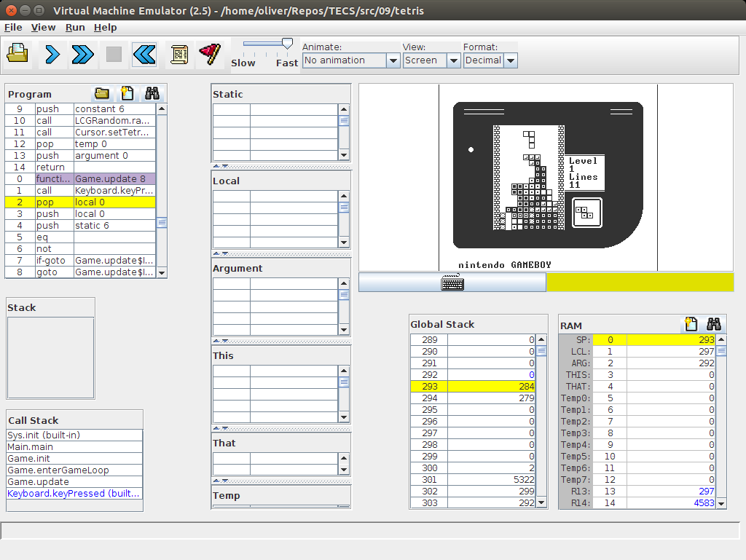This screenshot has width=746, height=560.
Task: Click the Load Script scroll icon
Action: click(x=179, y=54)
